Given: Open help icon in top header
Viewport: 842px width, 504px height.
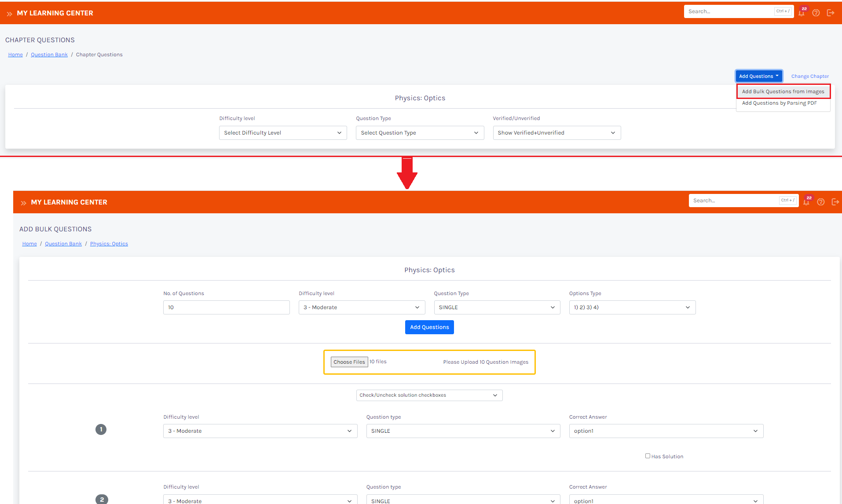Looking at the screenshot, I should pos(816,13).
